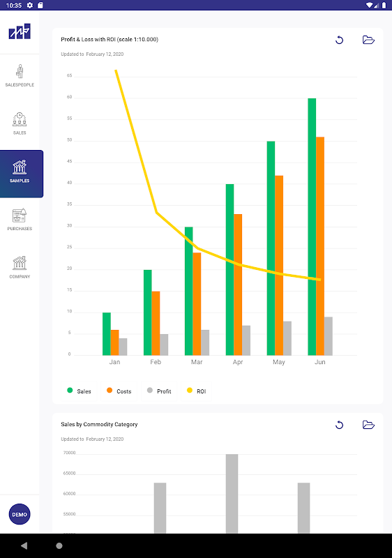Open folder for Sales by Commodity chart
Screen dimensions: 392x558
point(368,425)
